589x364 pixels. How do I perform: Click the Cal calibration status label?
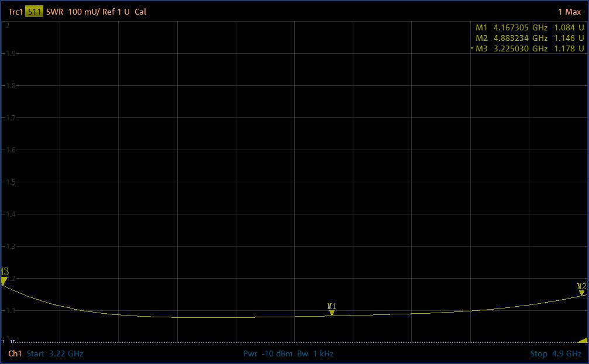pos(140,12)
